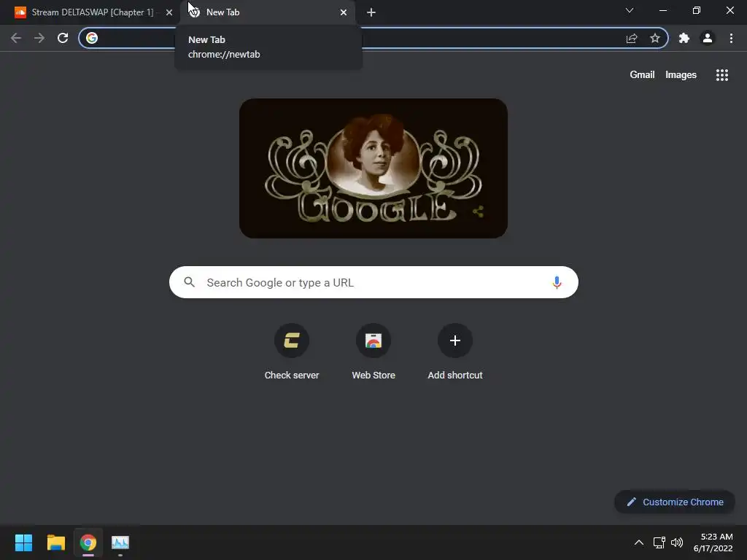Restore down the Chrome window
747x560 pixels.
tap(697, 10)
